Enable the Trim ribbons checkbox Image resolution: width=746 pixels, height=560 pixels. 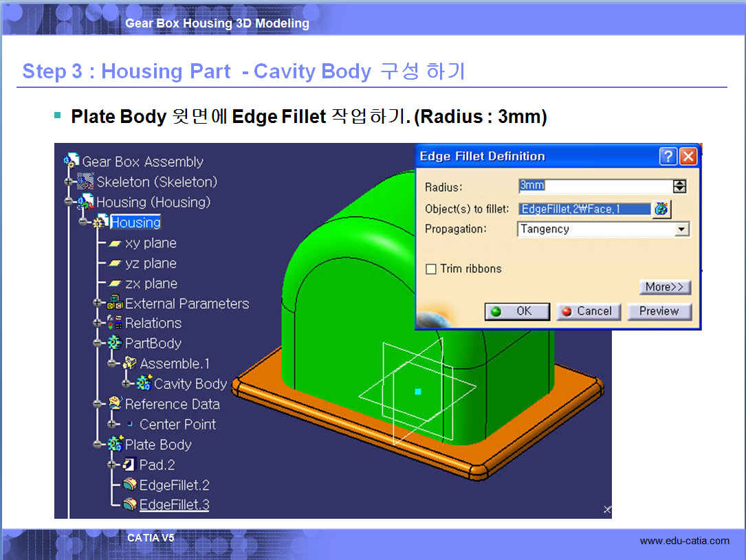point(431,269)
